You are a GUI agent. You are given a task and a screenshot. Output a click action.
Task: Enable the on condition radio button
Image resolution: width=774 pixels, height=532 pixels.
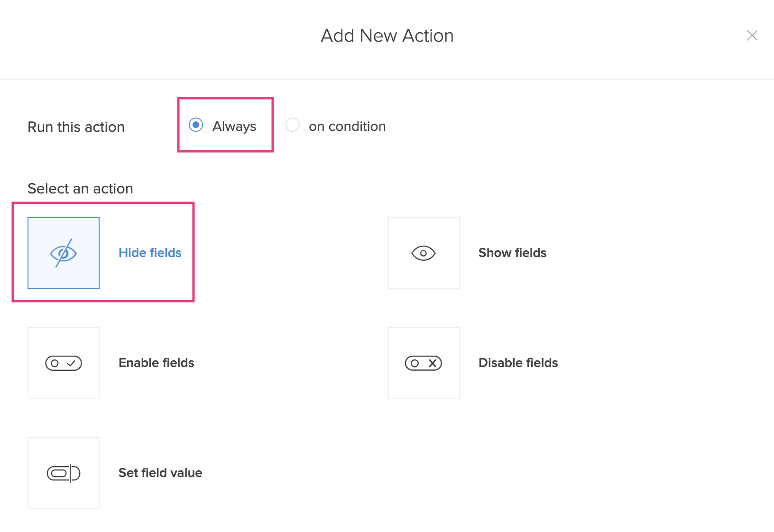(x=293, y=125)
